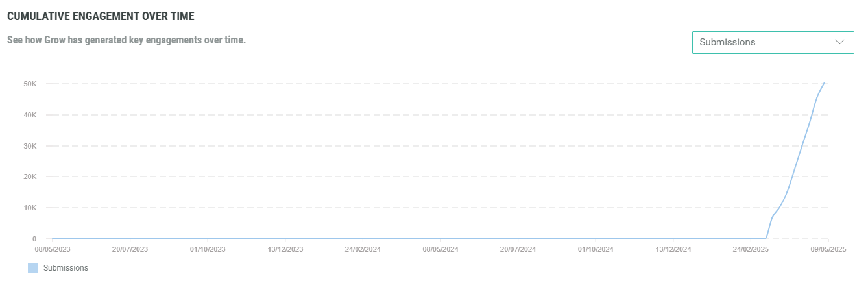This screenshot has height=281, width=868.
Task: Click the 24/02/2025 x-axis date label
Action: [x=751, y=249]
